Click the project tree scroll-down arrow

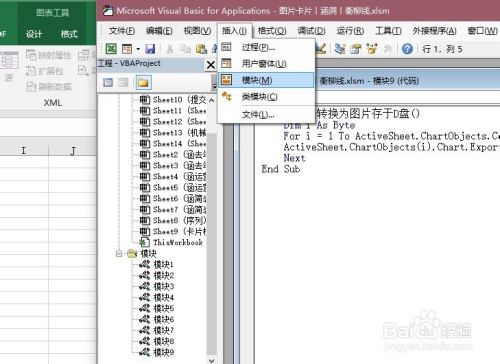point(212,360)
